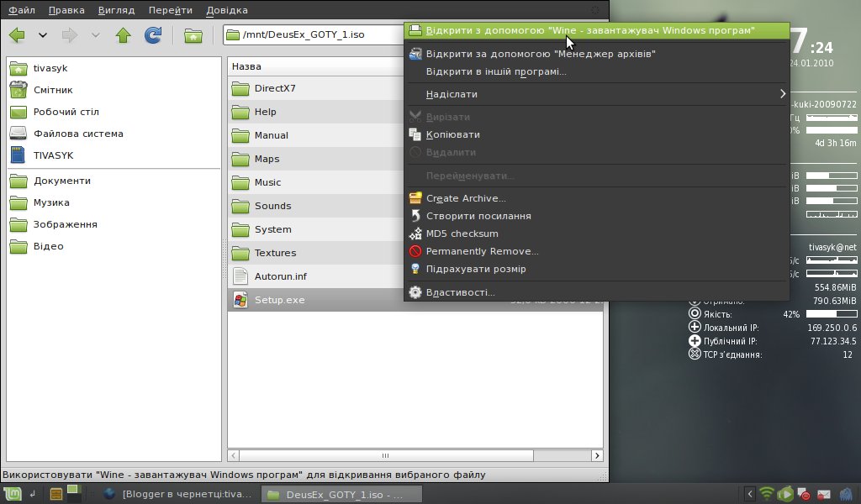Open the Файл menu
This screenshot has height=504, width=861.
(21, 10)
